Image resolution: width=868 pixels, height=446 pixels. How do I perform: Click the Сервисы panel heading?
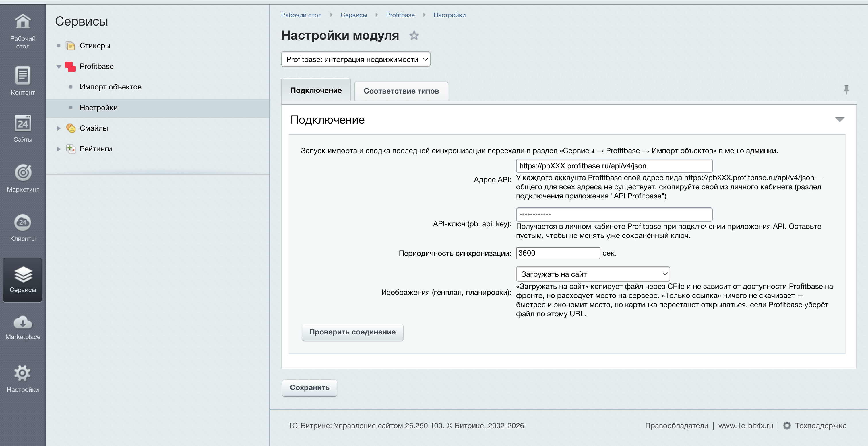coord(82,21)
